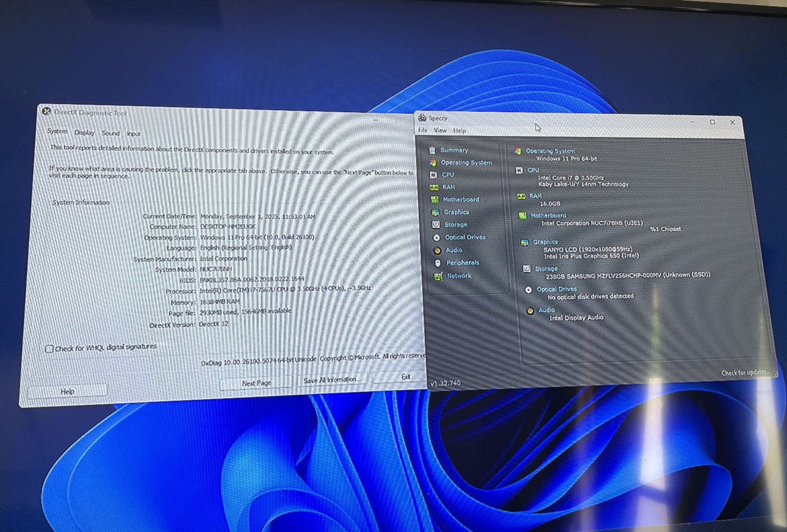
Task: Click the DirectX 12 version value
Action: click(x=213, y=324)
